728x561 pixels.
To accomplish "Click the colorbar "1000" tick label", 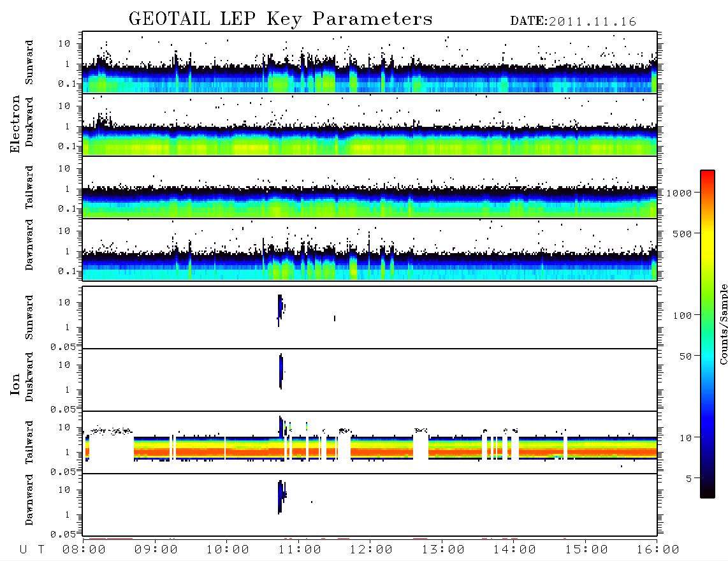I will click(x=679, y=193).
